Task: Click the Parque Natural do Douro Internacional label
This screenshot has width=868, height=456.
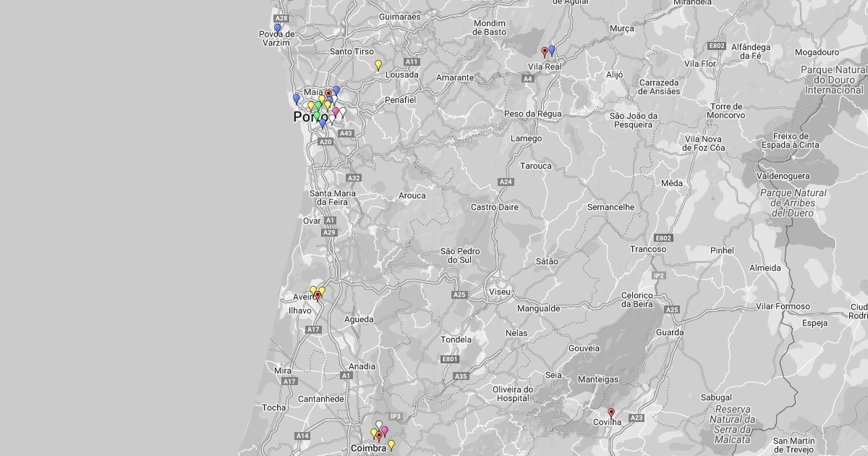Action: (x=834, y=80)
